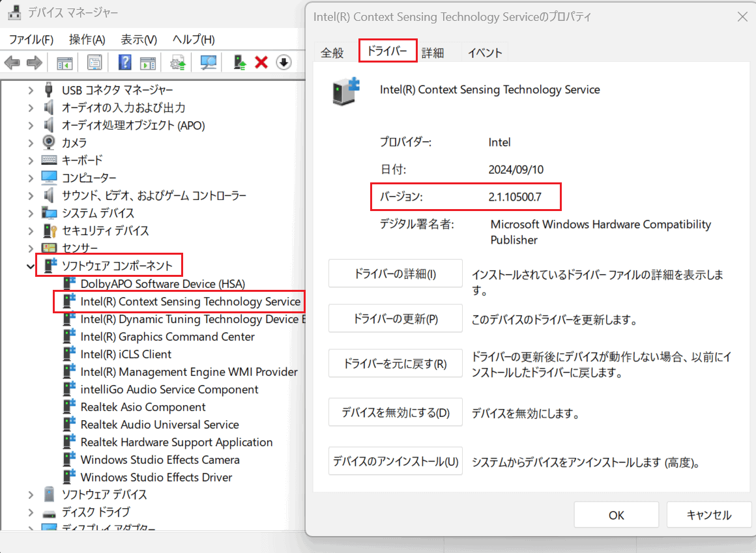Expand the オーディオの入力および出力 node
This screenshot has width=756, height=553.
(31, 107)
